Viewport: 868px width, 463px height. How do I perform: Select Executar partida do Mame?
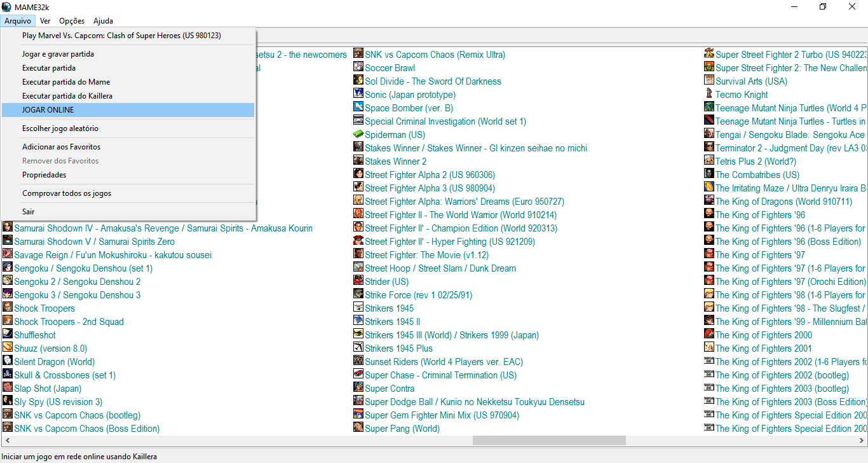[128, 82]
